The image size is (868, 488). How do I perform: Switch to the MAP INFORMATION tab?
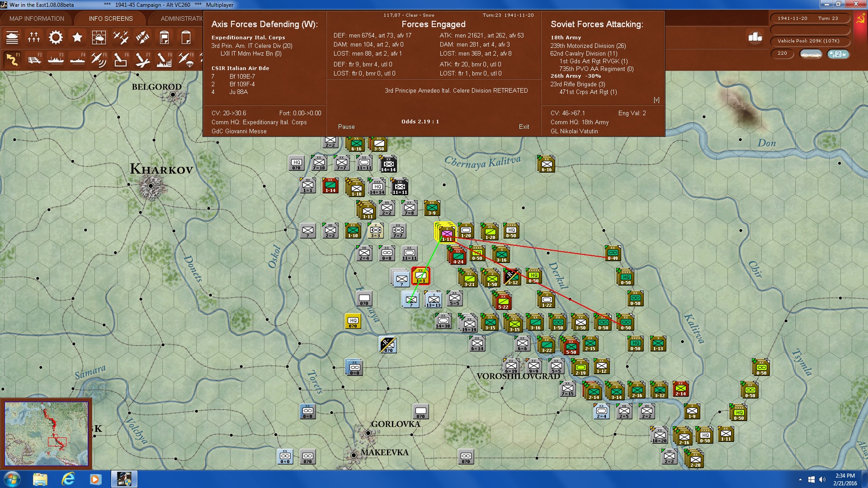pyautogui.click(x=37, y=19)
